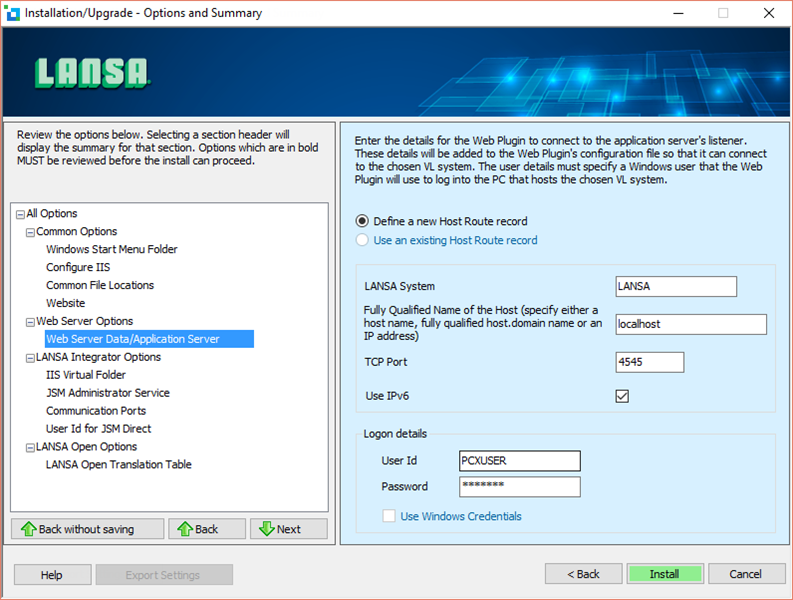Viewport: 793px width, 600px height.
Task: Click the Next button with down arrow
Action: (289, 529)
